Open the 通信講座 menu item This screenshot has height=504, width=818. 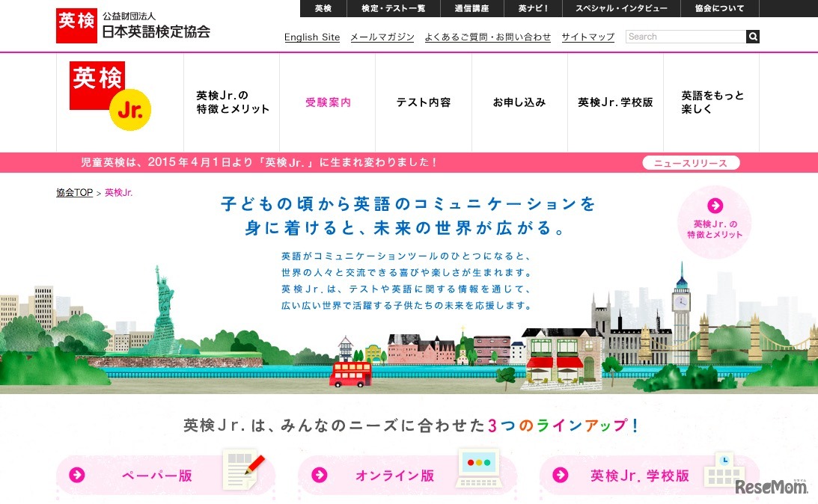[472, 8]
